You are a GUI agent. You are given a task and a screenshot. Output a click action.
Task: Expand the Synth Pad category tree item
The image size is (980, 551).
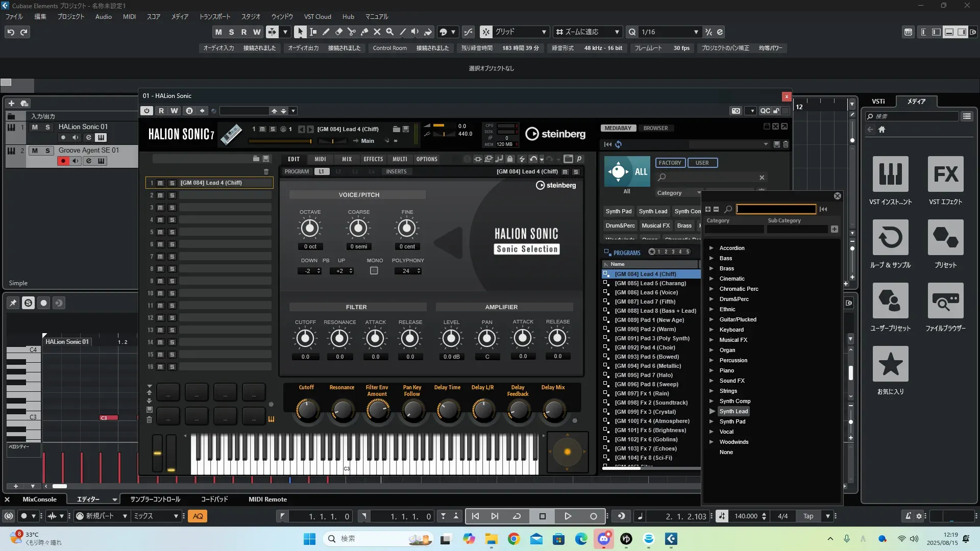pos(712,421)
